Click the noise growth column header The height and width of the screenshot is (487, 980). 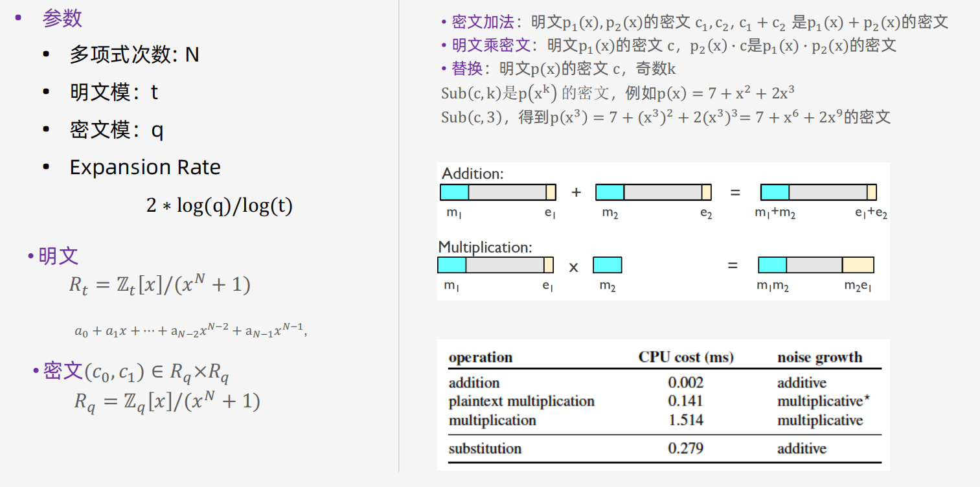819,357
